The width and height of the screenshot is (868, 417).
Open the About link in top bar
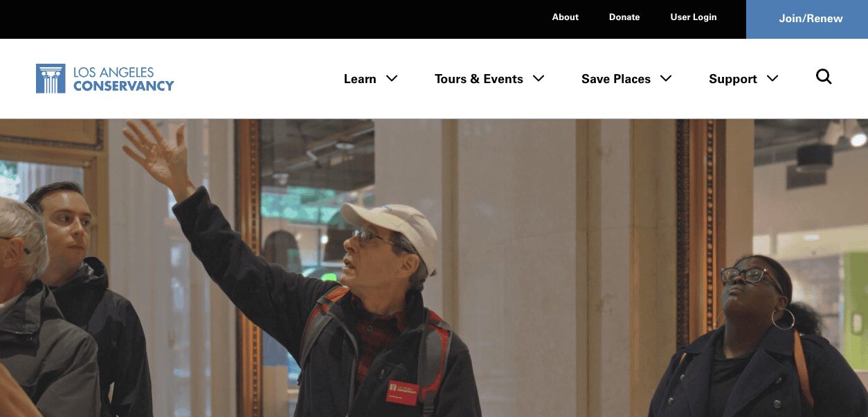click(x=565, y=17)
